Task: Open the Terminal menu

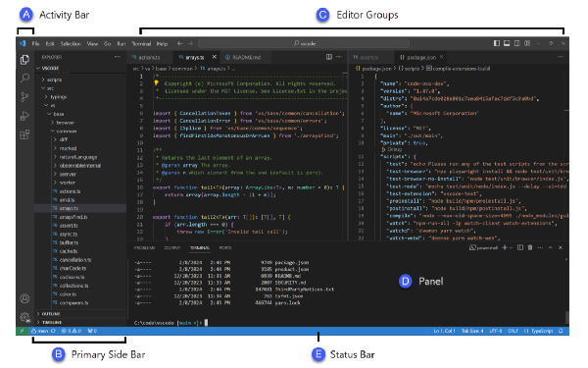Action: coord(141,43)
